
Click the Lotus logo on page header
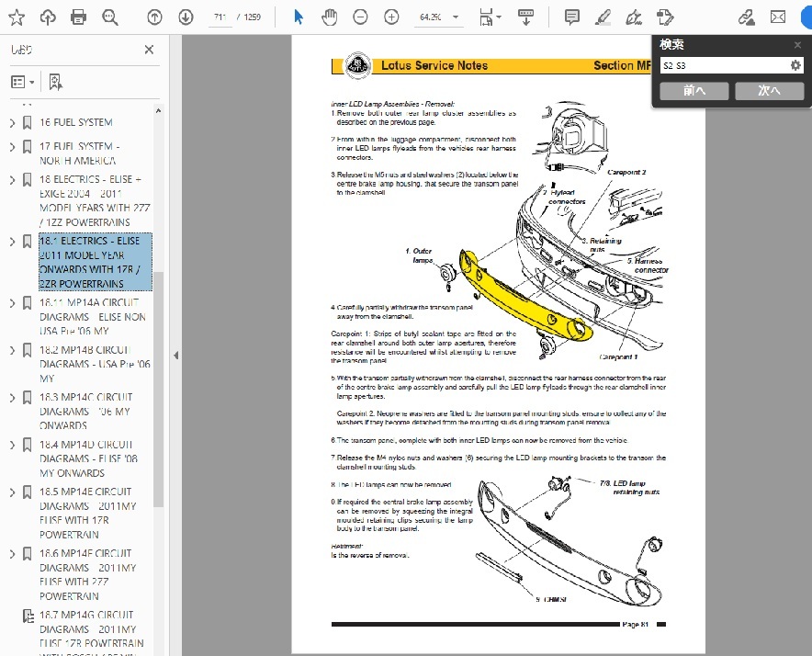pos(358,66)
